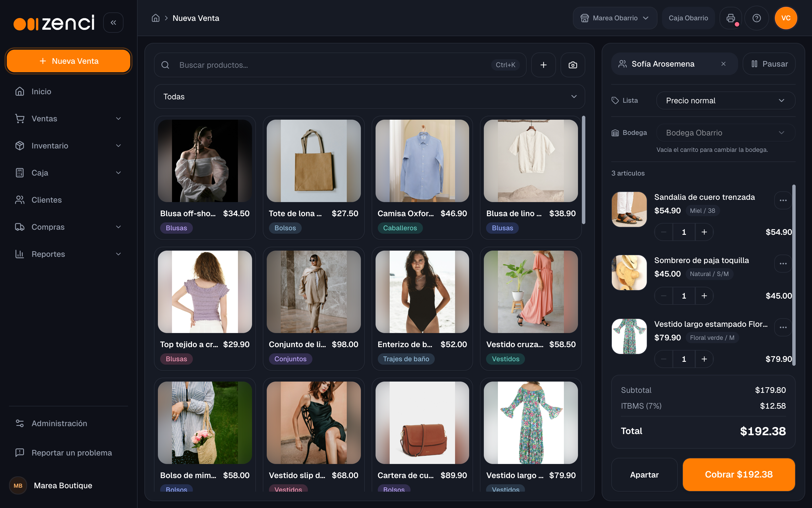Open the VC user avatar menu
This screenshot has width=812, height=508.
click(786, 18)
